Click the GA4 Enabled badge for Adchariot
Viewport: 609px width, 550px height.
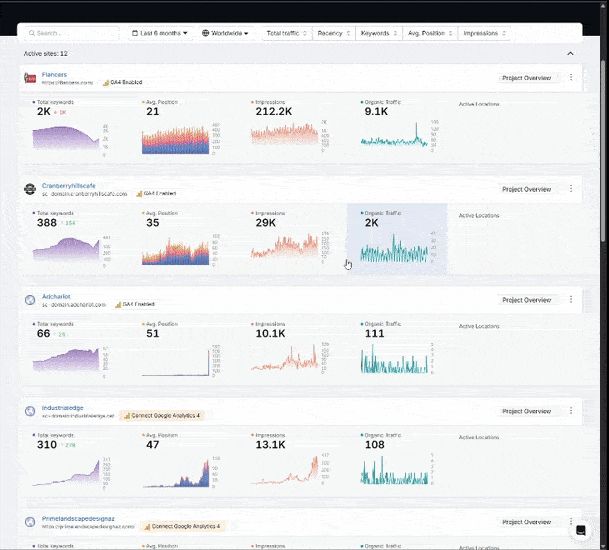pos(135,304)
